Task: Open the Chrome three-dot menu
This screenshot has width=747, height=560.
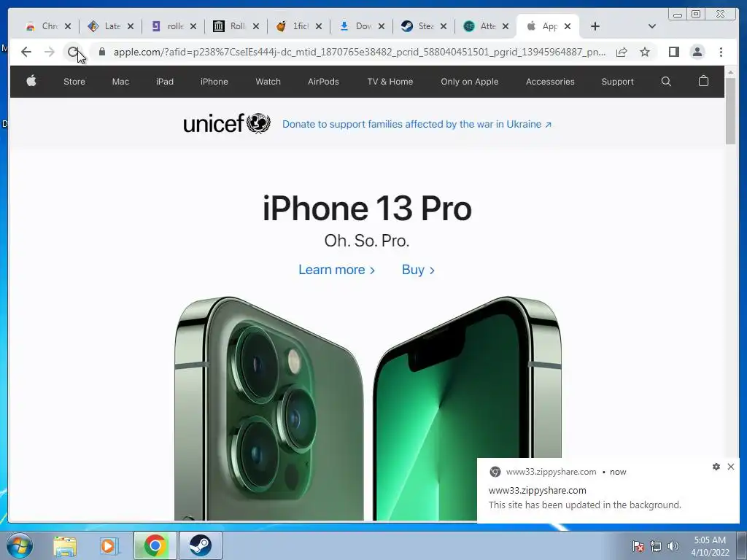Action: [x=721, y=52]
